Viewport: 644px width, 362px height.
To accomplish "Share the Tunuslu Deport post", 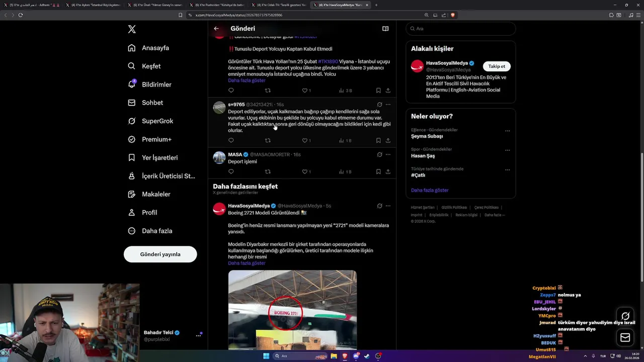I will (388, 90).
